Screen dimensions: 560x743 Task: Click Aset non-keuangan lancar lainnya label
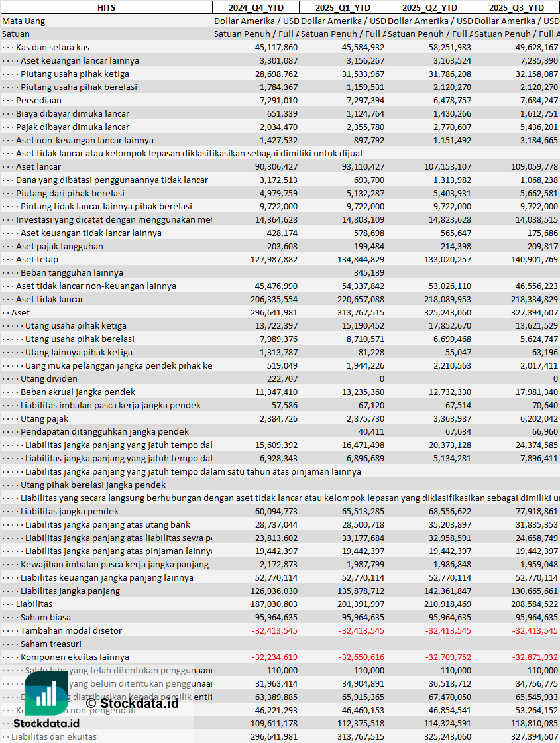click(x=85, y=141)
